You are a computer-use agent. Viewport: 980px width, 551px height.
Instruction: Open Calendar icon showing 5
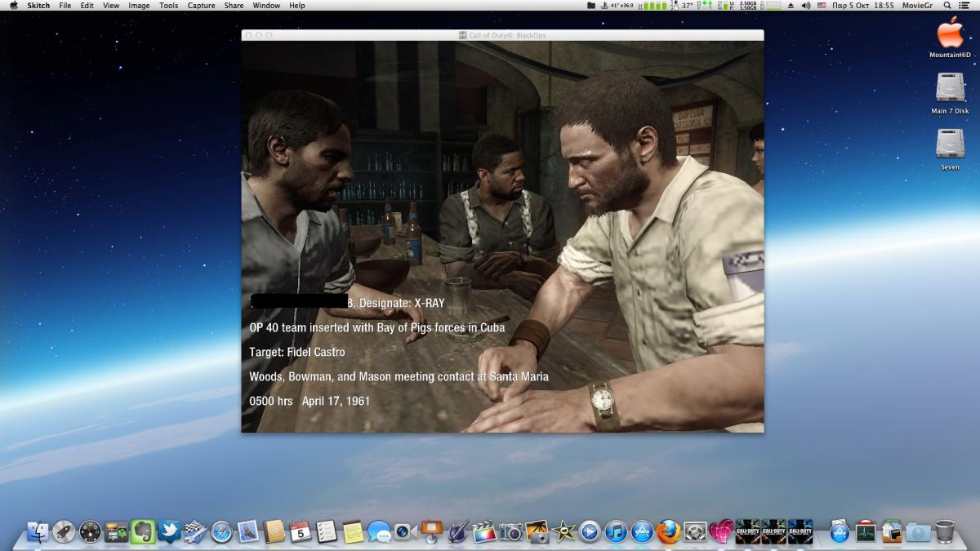click(301, 532)
